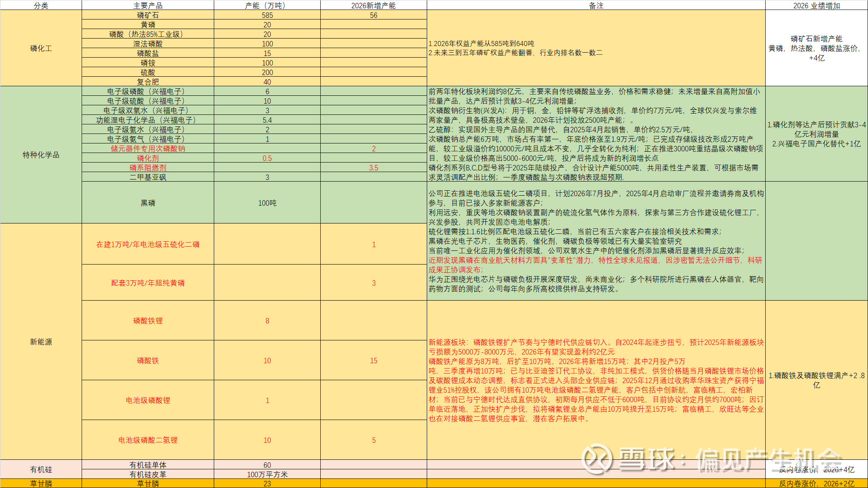Click the 2026新增产能 column header
Image resolution: width=868 pixels, height=488 pixels.
pyautogui.click(x=373, y=5)
